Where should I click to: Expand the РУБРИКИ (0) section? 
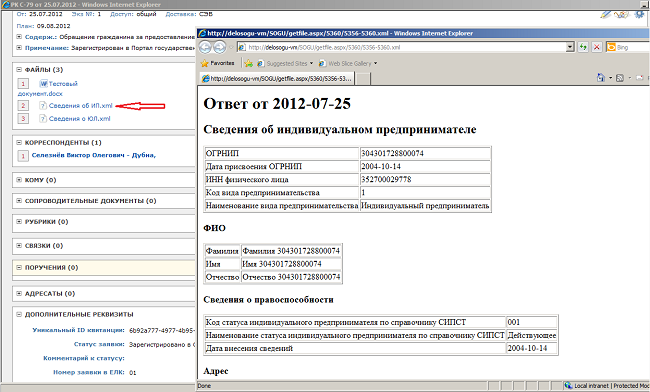tap(19, 222)
